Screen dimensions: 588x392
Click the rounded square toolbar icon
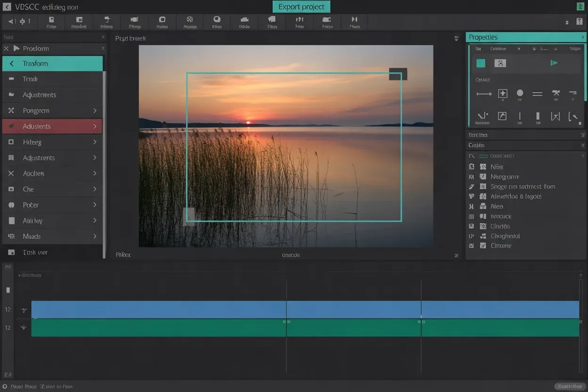click(x=162, y=20)
